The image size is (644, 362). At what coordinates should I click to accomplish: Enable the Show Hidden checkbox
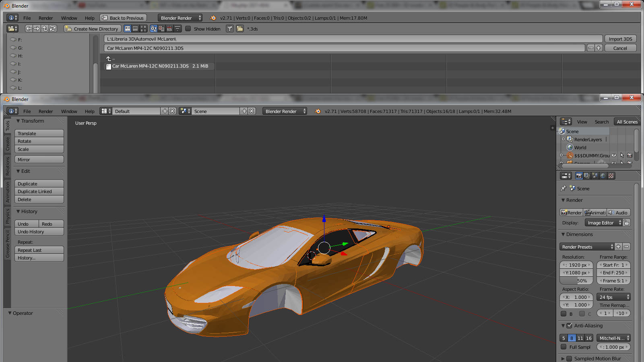tap(188, 29)
